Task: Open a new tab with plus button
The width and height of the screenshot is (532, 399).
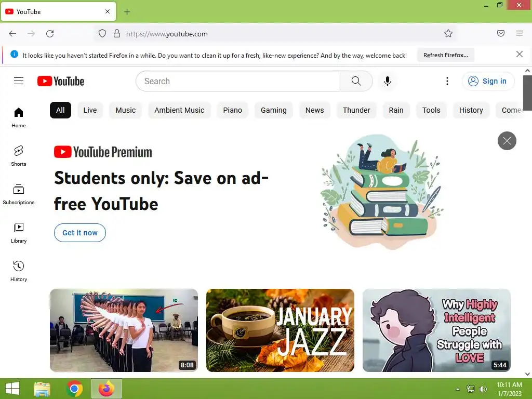Action: pos(127,12)
